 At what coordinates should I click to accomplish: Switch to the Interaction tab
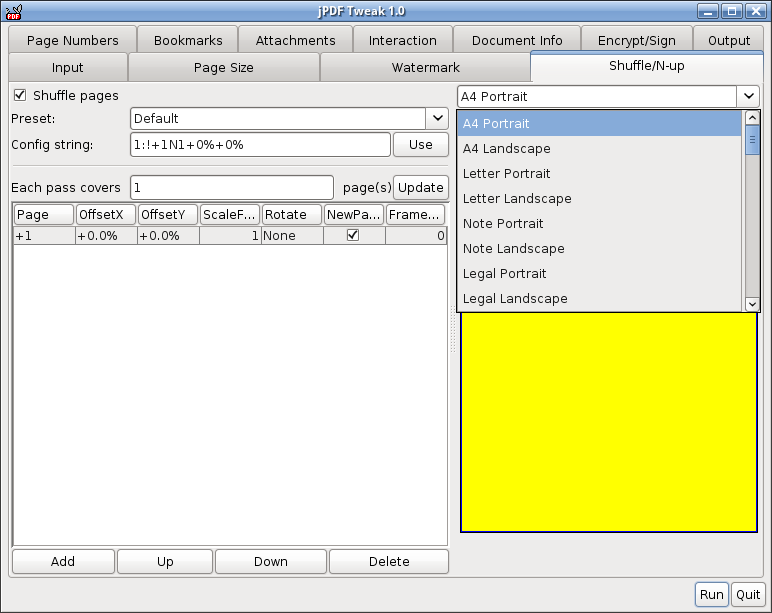(x=403, y=40)
